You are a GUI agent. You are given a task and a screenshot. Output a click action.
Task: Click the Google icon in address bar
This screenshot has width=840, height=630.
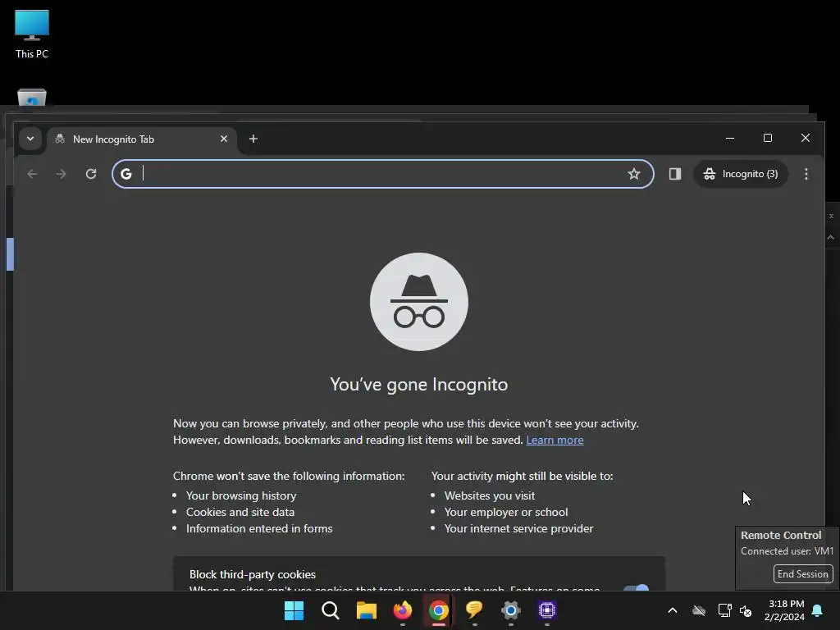coord(126,174)
